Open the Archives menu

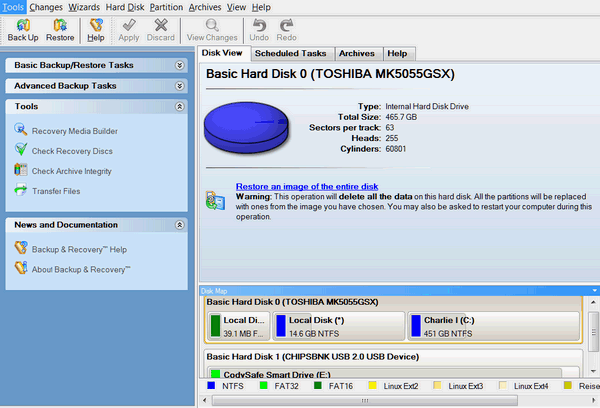pos(205,7)
